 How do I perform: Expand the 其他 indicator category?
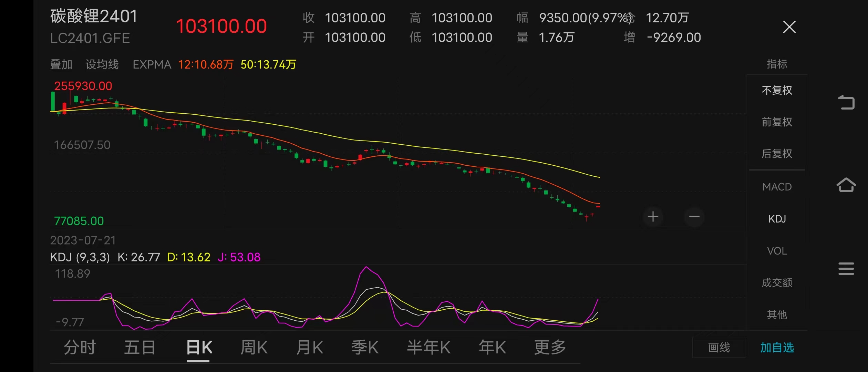pos(777,314)
